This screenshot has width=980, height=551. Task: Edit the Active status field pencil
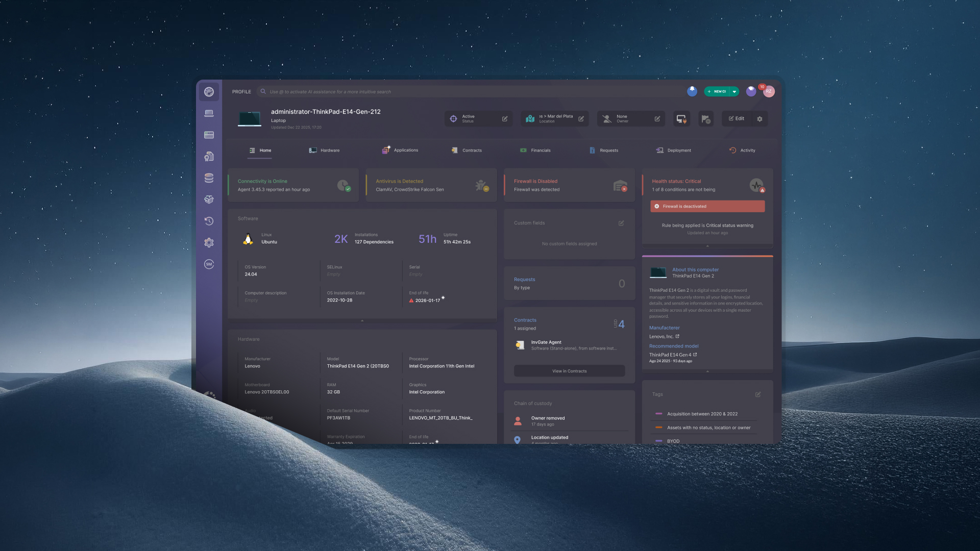click(x=505, y=119)
